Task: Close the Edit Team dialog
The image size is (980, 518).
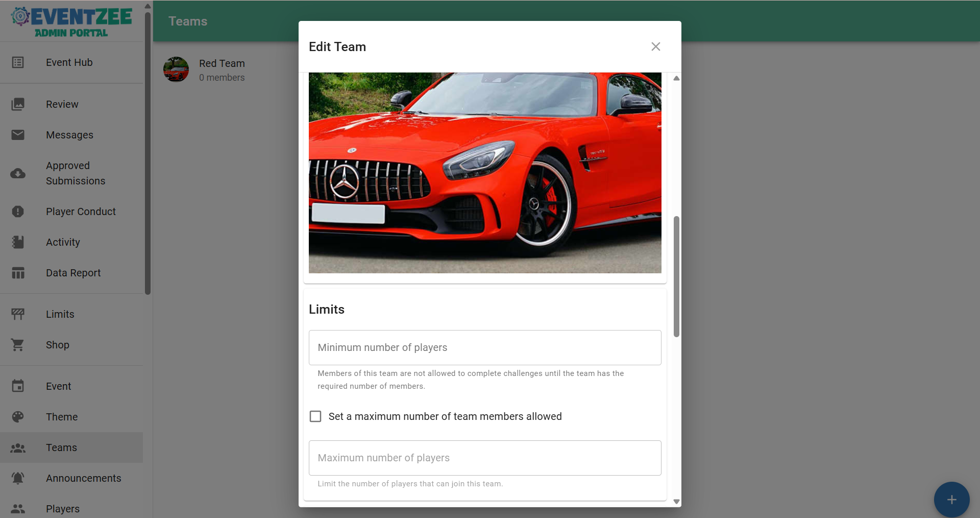Action: tap(656, 46)
